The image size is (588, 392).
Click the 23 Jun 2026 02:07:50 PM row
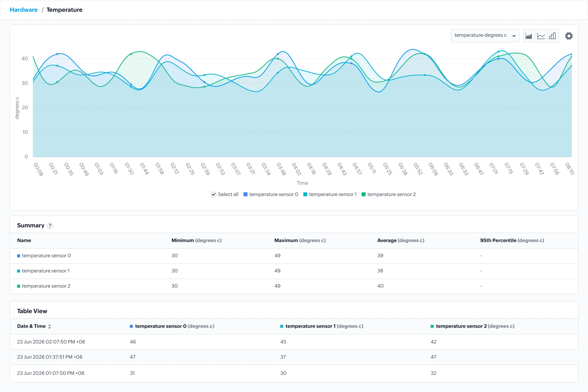[294, 342]
